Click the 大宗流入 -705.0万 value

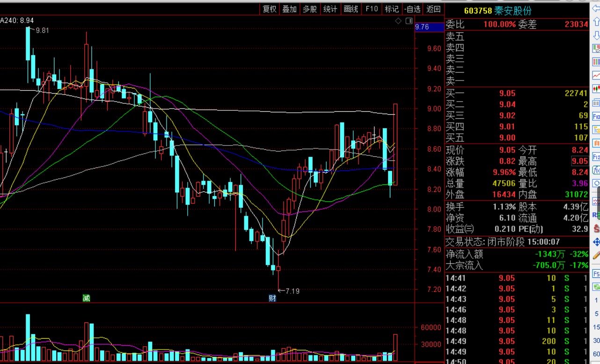(548, 265)
